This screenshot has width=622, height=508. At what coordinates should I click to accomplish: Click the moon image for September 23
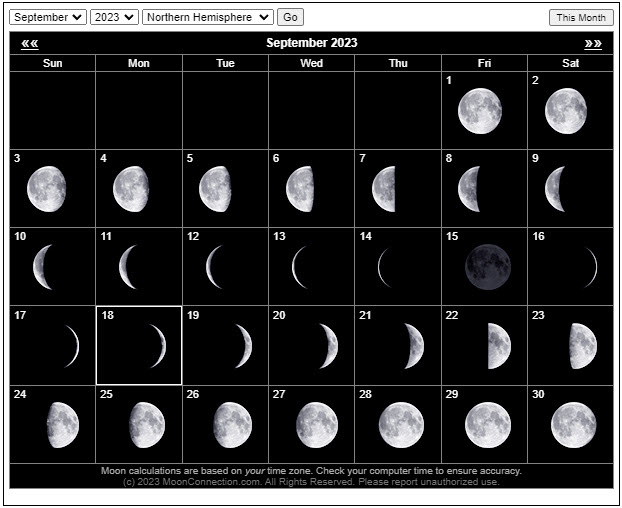[583, 346]
